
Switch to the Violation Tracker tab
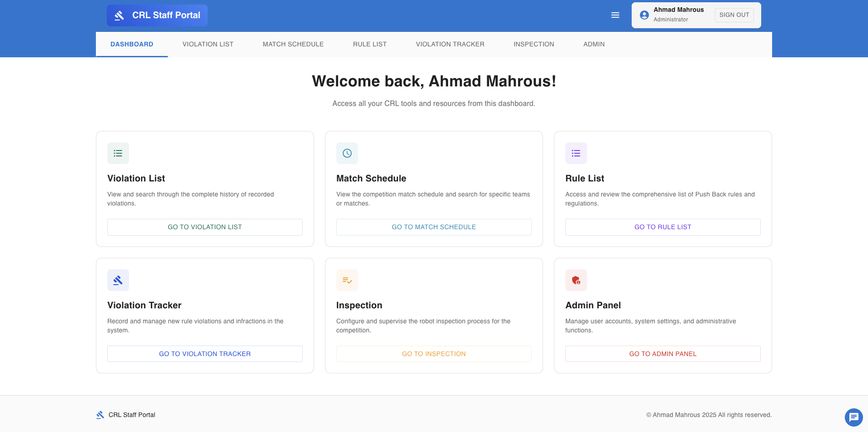(450, 44)
